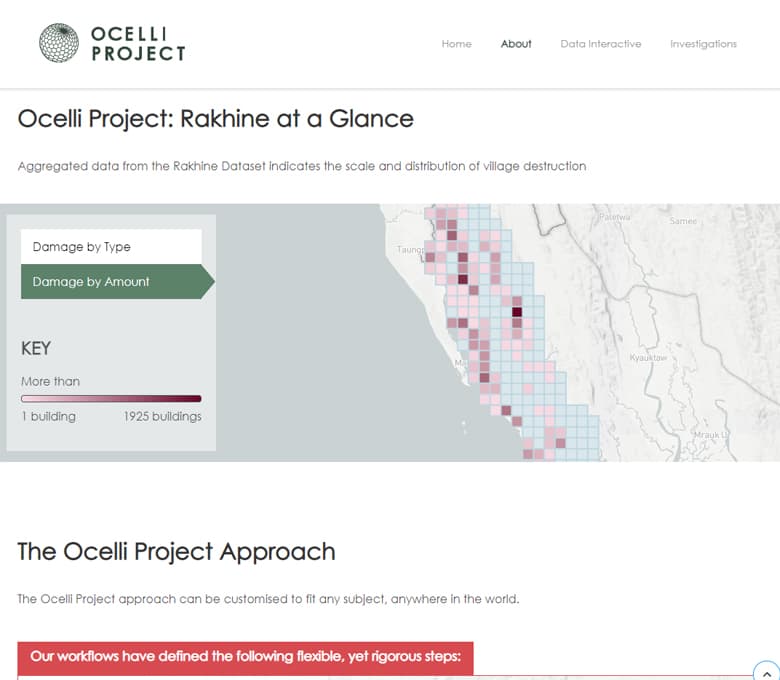Viewport: 780px width, 680px height.
Task: Navigate to the Investigations page
Action: click(x=703, y=44)
